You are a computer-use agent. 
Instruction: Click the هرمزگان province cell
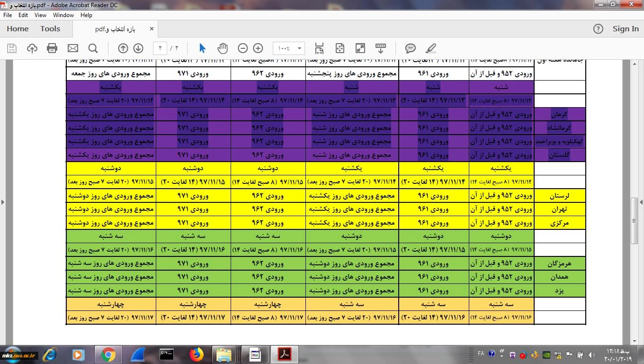[560, 264]
